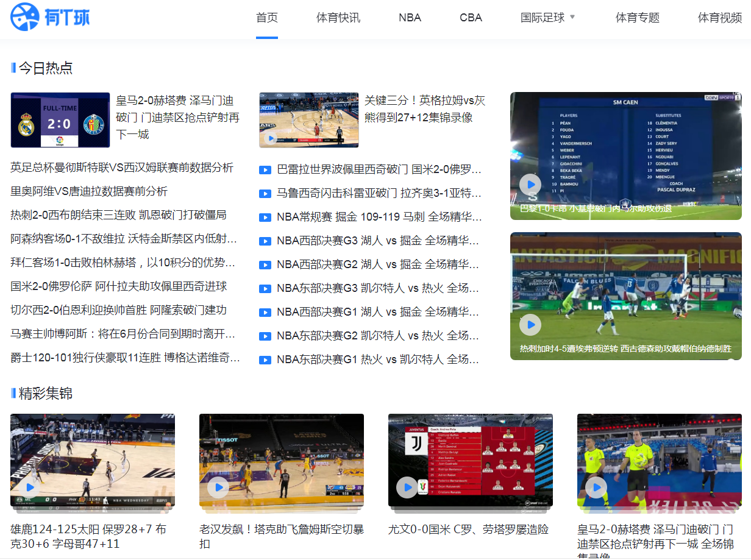
Task: Open NBA东部决赛G3 凯尔特人 vs 热火 link
Action: [379, 288]
